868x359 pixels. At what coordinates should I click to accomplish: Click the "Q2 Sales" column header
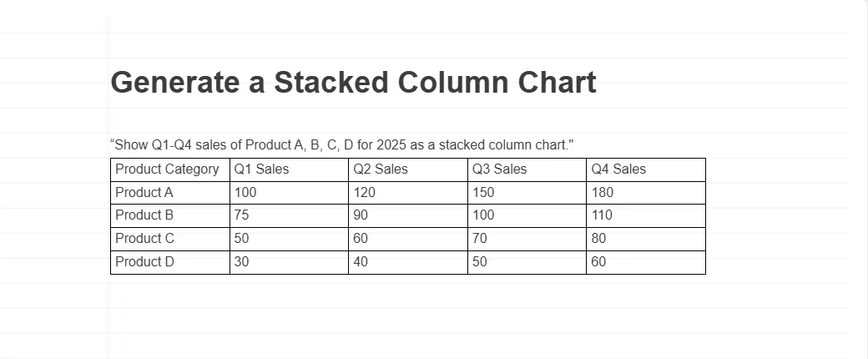pos(381,169)
